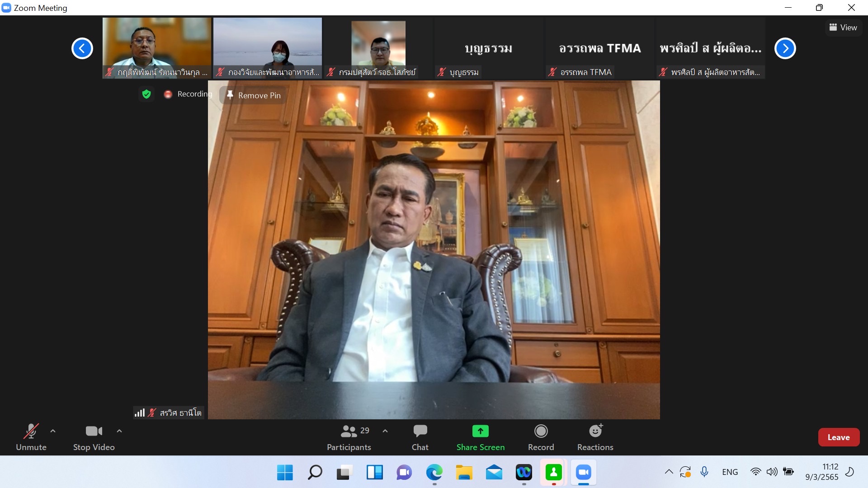Click the red Leave button
The height and width of the screenshot is (488, 868).
(839, 437)
